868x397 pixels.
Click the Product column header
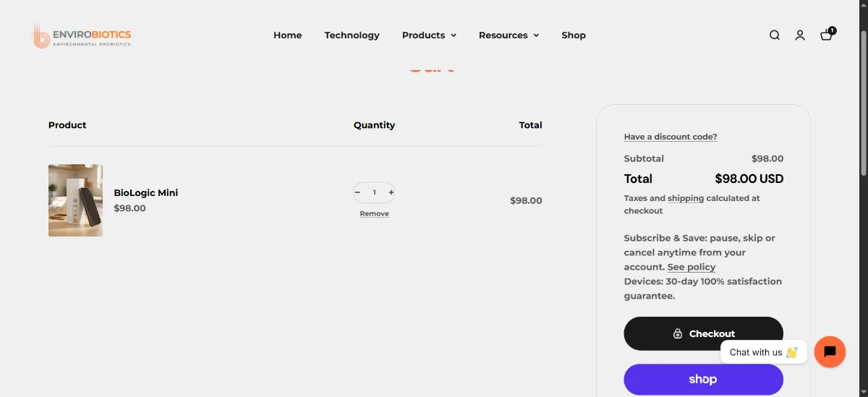(x=67, y=125)
